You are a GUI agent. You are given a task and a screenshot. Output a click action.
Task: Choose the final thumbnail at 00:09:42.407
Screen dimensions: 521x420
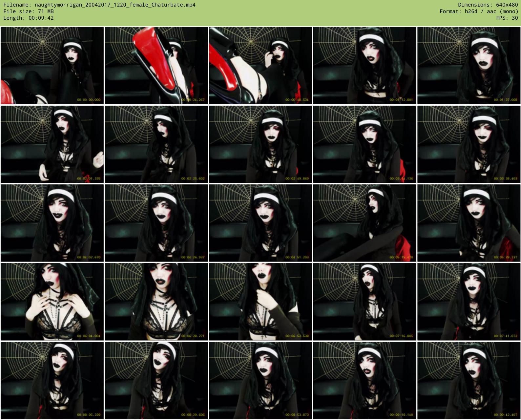469,380
